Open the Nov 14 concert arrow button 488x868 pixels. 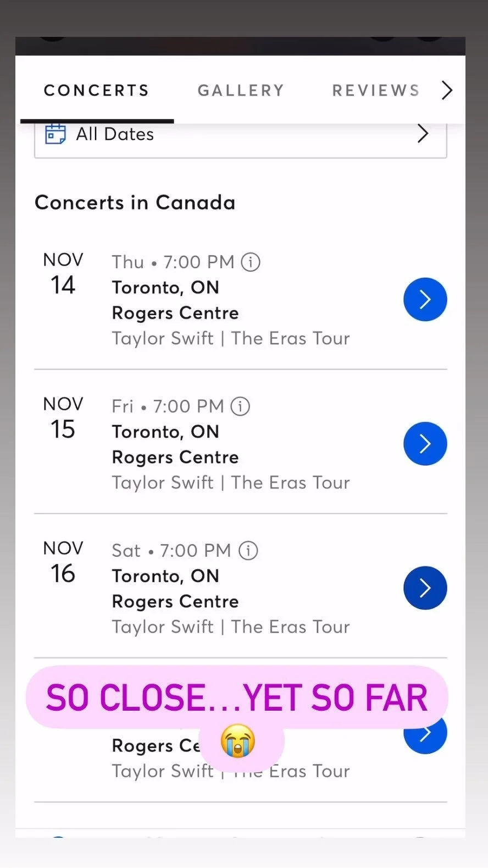425,300
